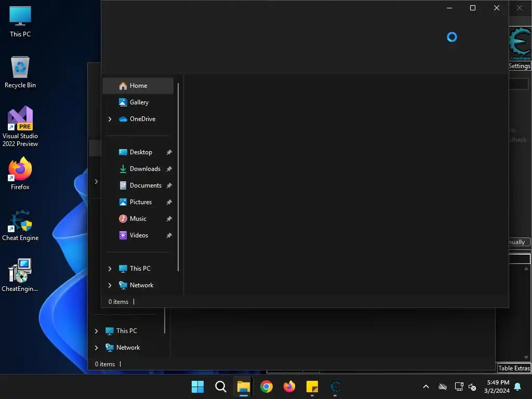Screen dimensions: 532x399
Task: Expand This PC in the back Explorer window
Action: [x=96, y=331]
